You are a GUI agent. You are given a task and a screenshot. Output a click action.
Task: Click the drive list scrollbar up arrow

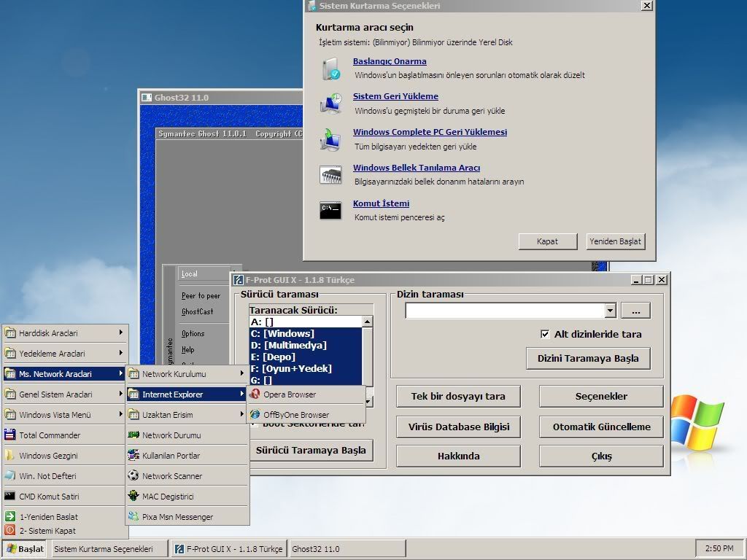coord(368,322)
